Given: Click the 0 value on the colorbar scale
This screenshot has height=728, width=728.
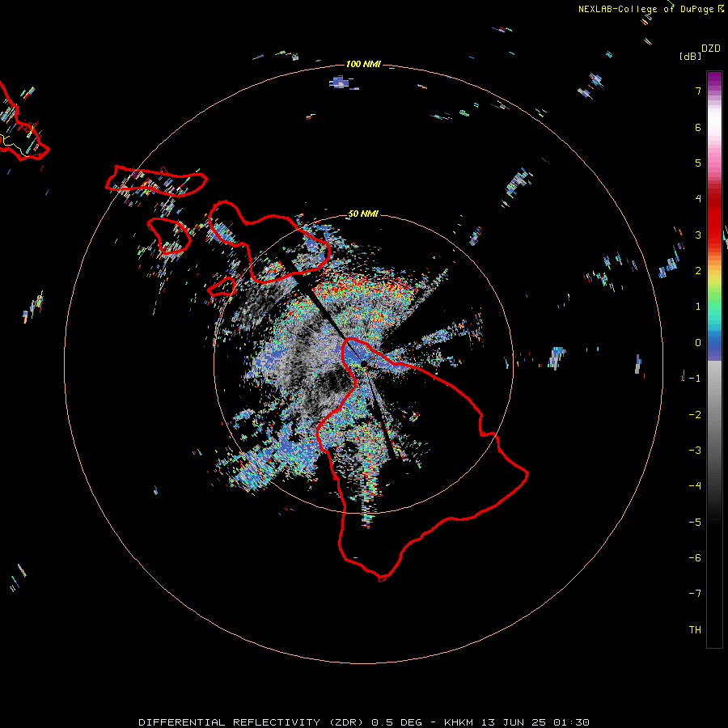Looking at the screenshot, I should (698, 343).
